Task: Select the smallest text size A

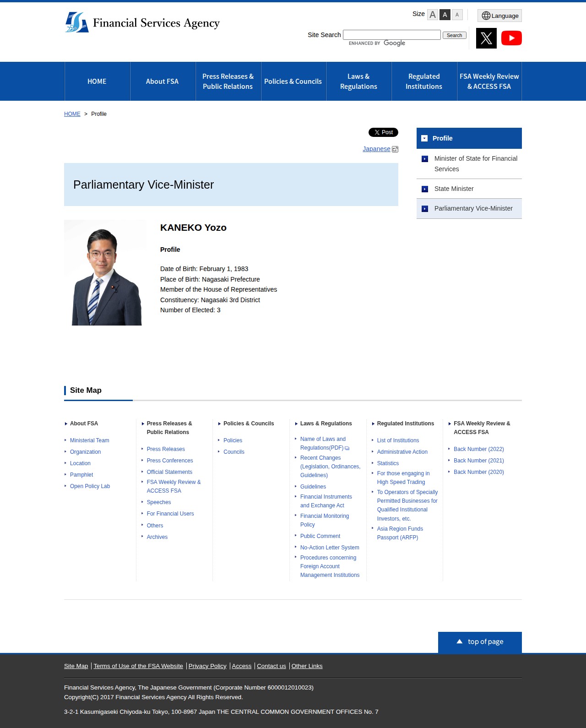Action: point(457,15)
